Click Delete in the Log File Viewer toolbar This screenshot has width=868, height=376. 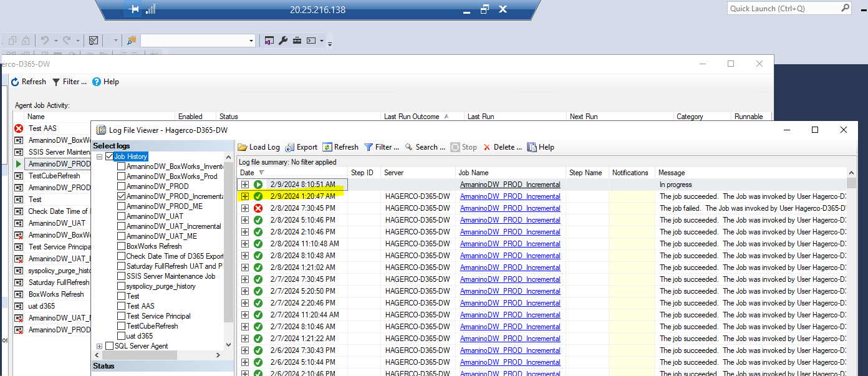(503, 147)
